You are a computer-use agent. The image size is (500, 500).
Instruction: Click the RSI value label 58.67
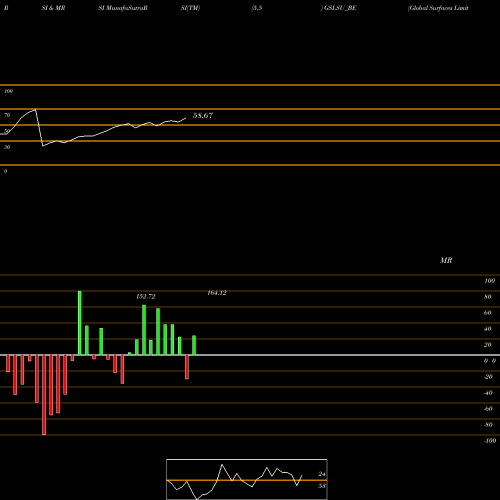203,115
